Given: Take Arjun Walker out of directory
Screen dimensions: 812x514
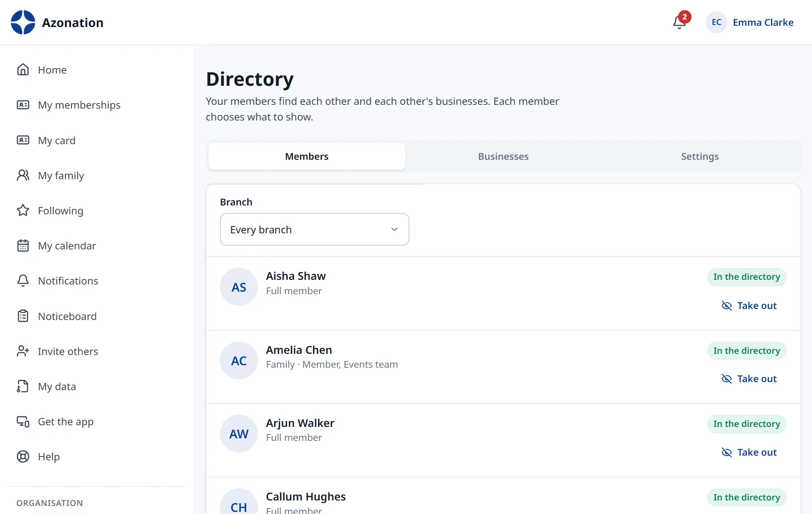Looking at the screenshot, I should (x=749, y=452).
